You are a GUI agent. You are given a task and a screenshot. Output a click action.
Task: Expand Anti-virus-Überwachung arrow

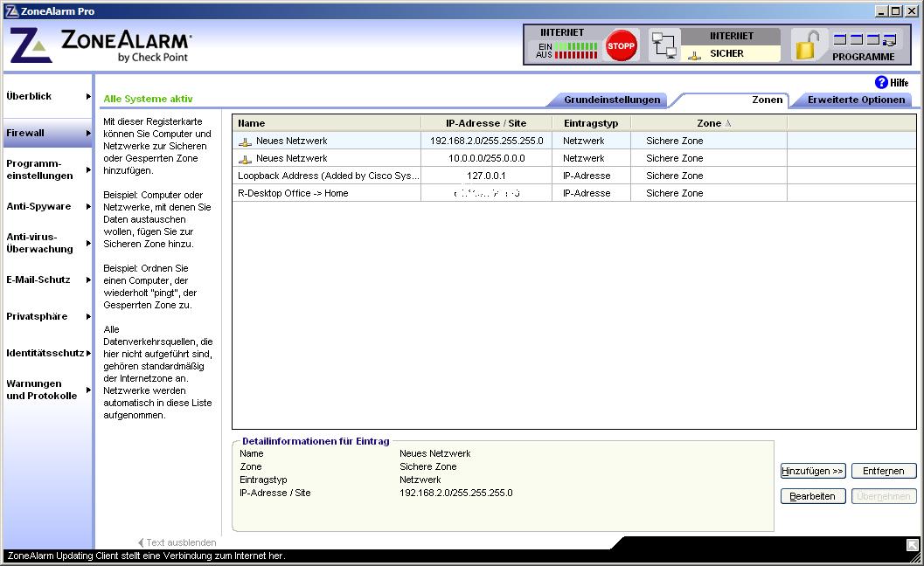[x=88, y=243]
